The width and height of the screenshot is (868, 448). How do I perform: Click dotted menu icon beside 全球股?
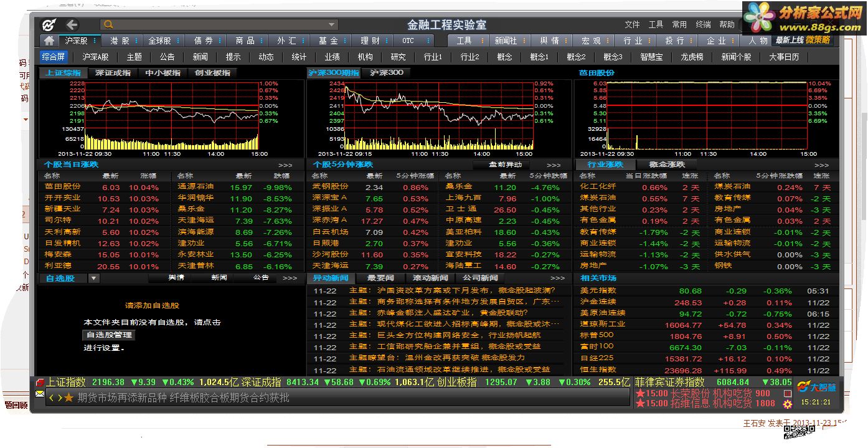point(178,41)
